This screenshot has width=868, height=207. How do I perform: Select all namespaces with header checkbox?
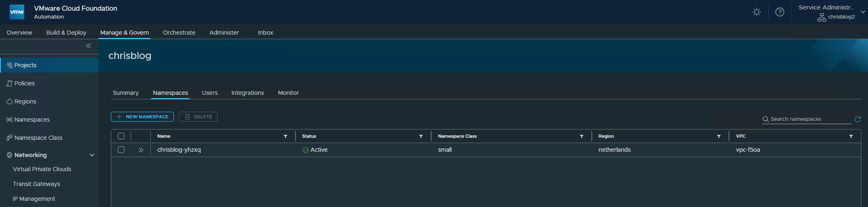click(x=121, y=136)
